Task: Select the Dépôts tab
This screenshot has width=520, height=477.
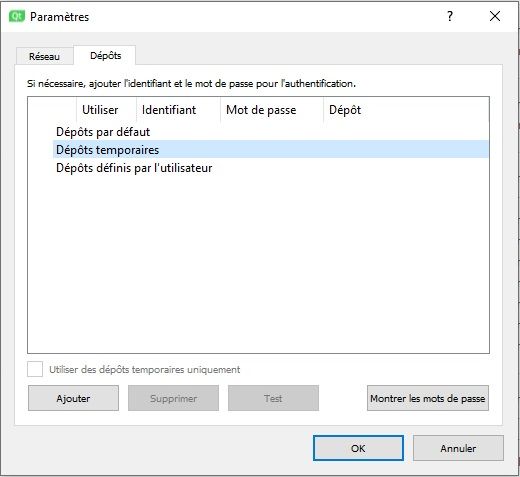Action: coord(105,55)
